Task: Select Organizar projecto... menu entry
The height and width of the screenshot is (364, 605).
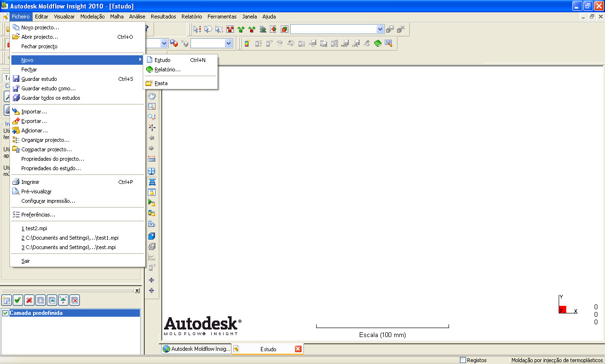Action: click(x=78, y=140)
